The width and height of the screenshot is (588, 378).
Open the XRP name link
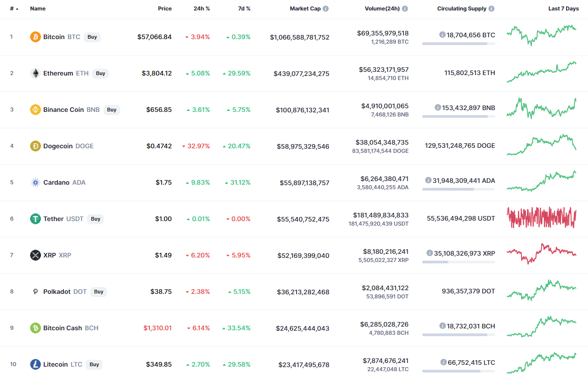[57, 255]
